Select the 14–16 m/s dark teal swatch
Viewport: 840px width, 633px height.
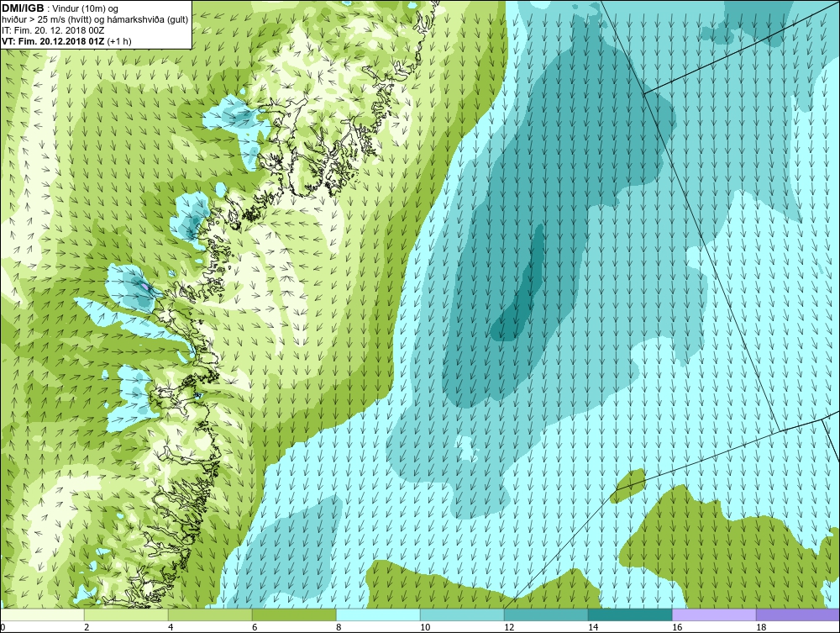630,615
